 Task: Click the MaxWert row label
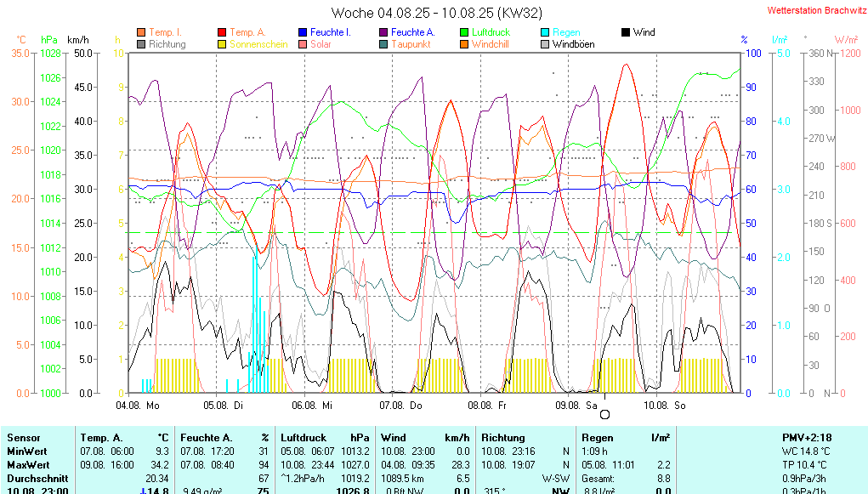[x=28, y=464]
